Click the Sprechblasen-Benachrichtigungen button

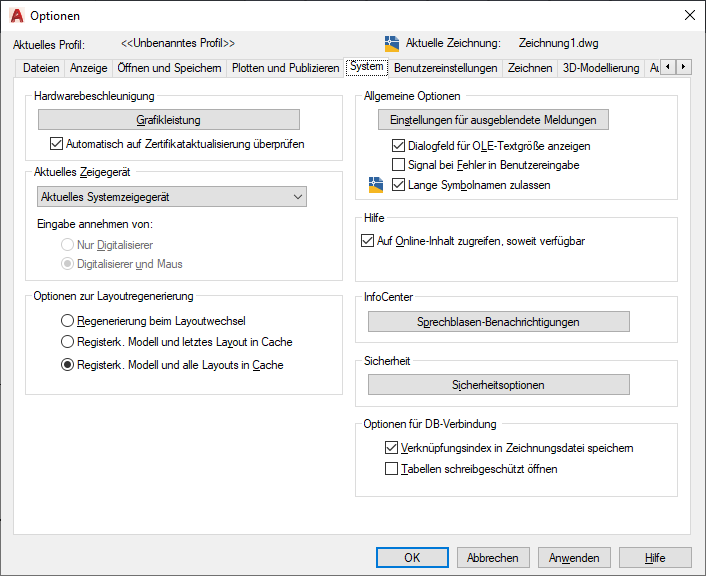[498, 322]
